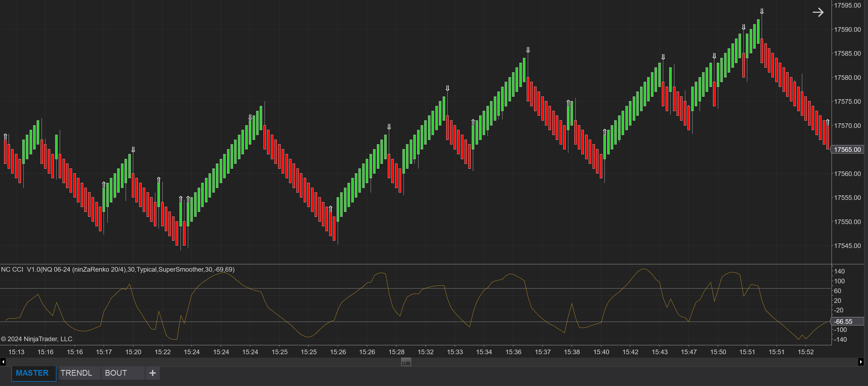Click the right-arrow icon at chart top-right

(x=818, y=12)
